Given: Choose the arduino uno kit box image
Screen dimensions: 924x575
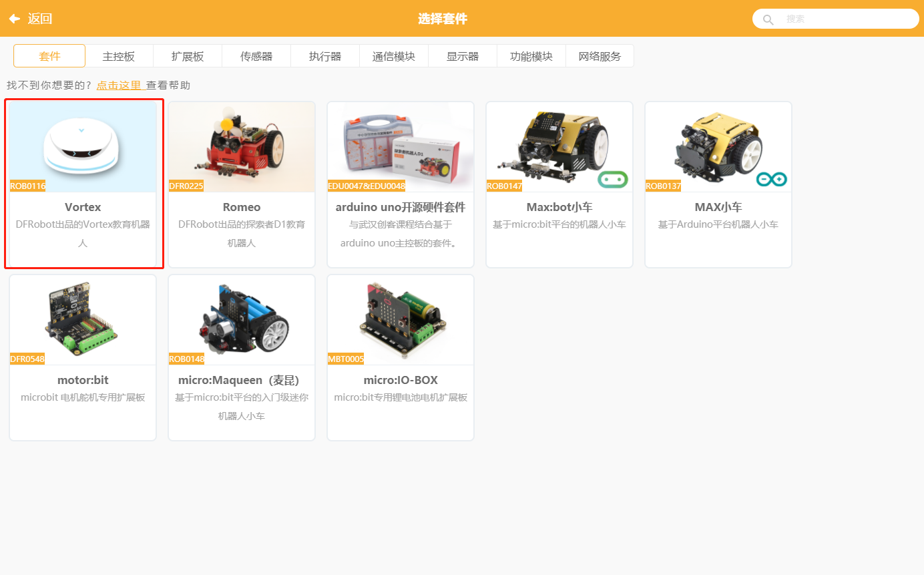Looking at the screenshot, I should [x=401, y=146].
